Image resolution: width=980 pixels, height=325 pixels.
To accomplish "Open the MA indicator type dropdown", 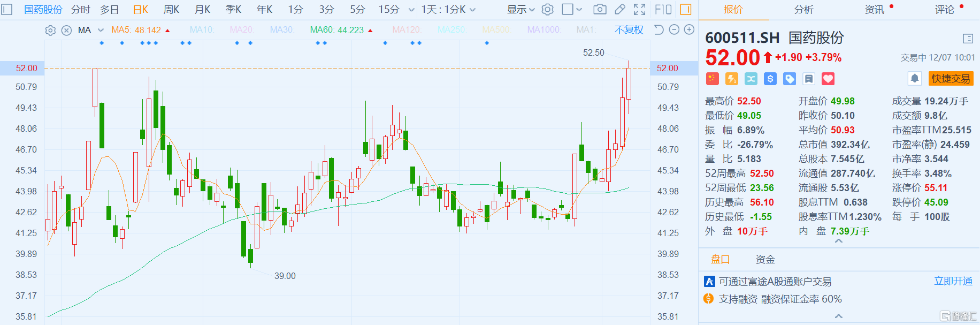I will 91,31.
